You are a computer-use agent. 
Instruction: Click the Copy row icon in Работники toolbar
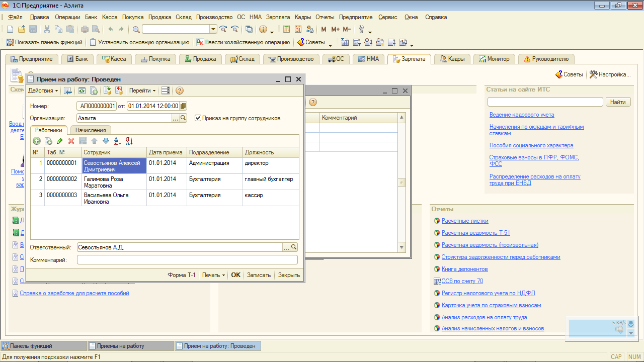click(48, 141)
